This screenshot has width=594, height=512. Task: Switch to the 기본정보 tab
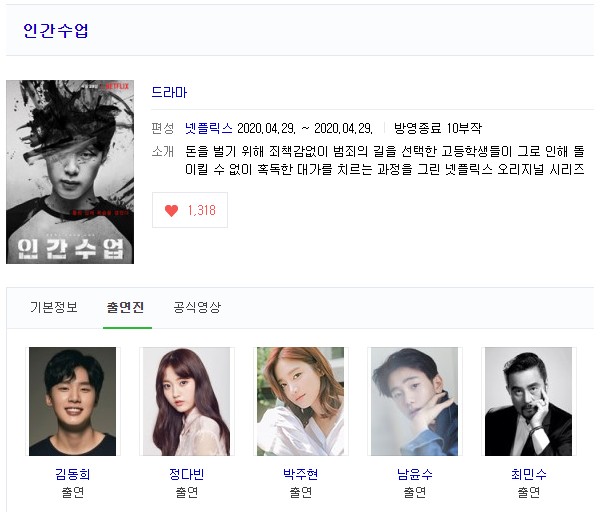point(54,307)
